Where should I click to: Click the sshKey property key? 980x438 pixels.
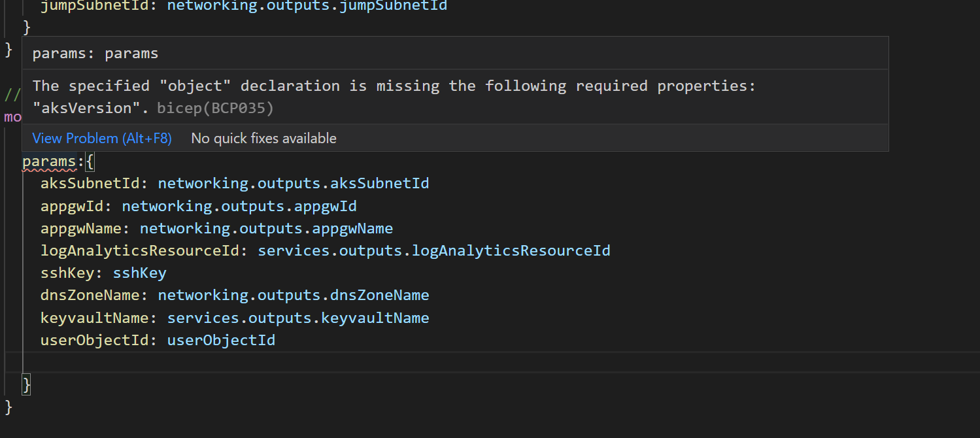click(67, 273)
